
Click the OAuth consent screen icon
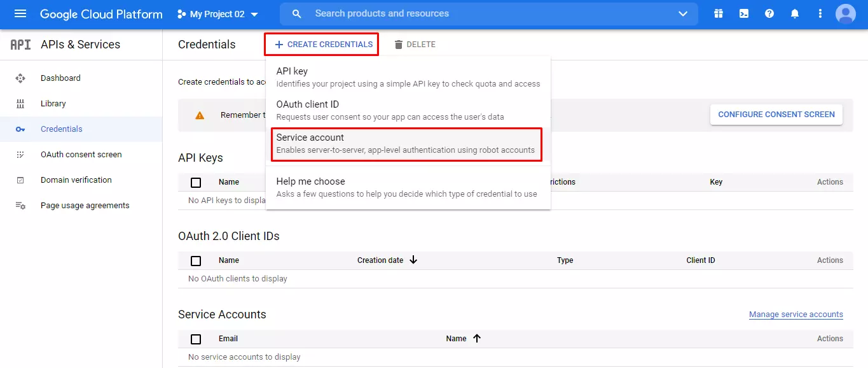tap(20, 155)
